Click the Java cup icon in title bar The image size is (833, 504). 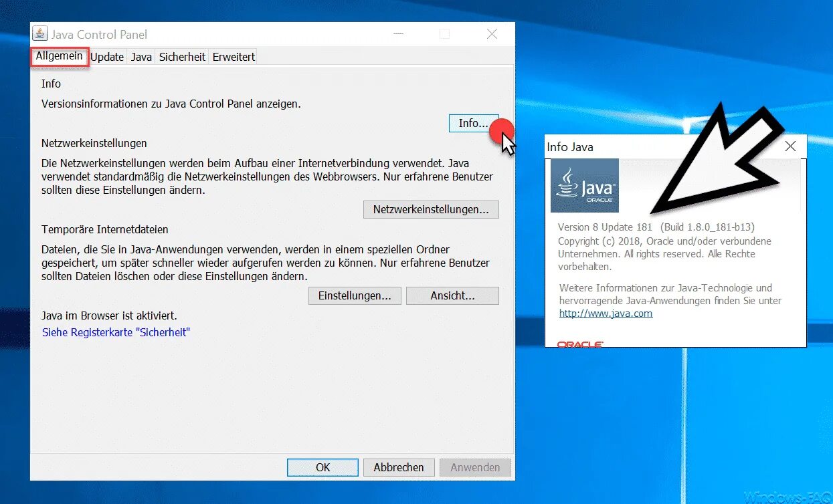pos(41,34)
